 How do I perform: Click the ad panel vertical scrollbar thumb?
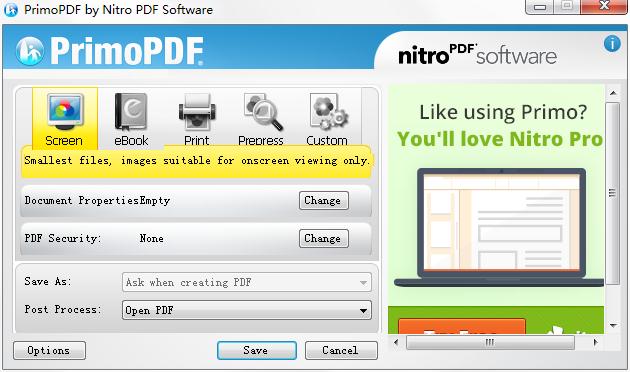pos(612,193)
